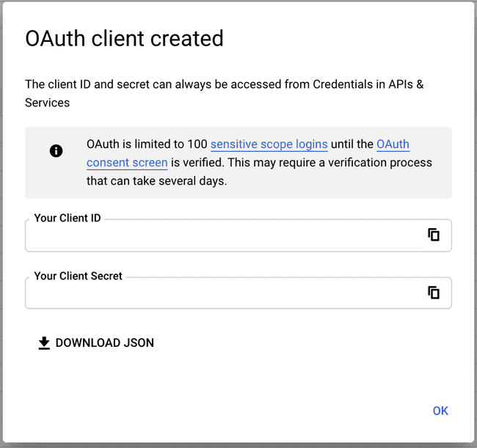477x448 pixels.
Task: Click the word Services in the description
Action: tap(47, 103)
